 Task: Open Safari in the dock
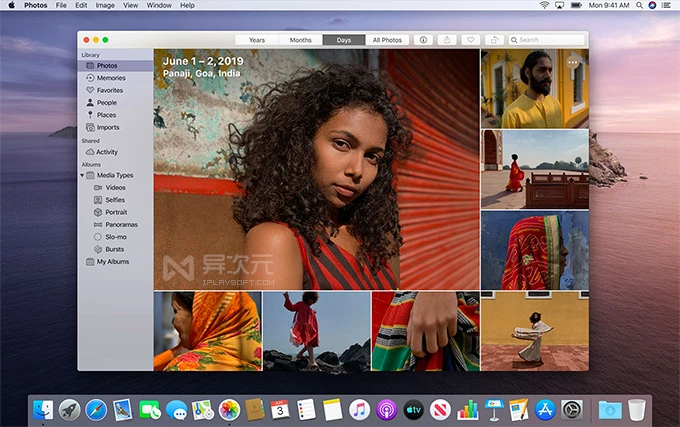point(96,410)
